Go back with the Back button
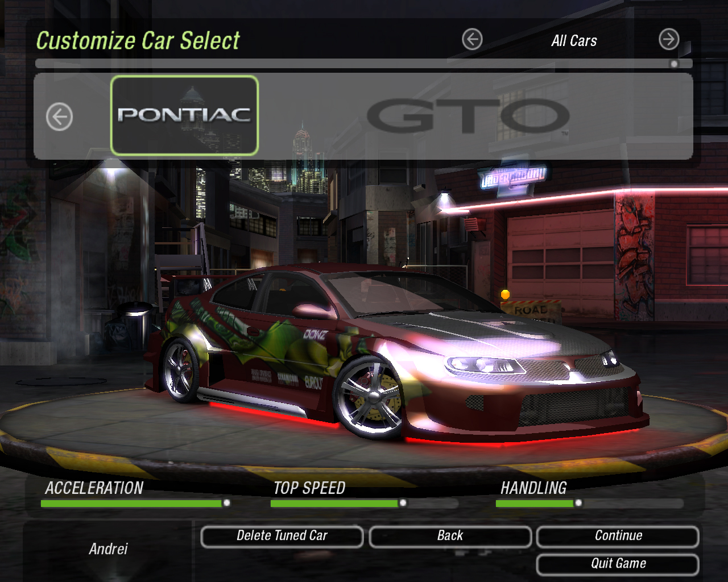 click(x=450, y=536)
